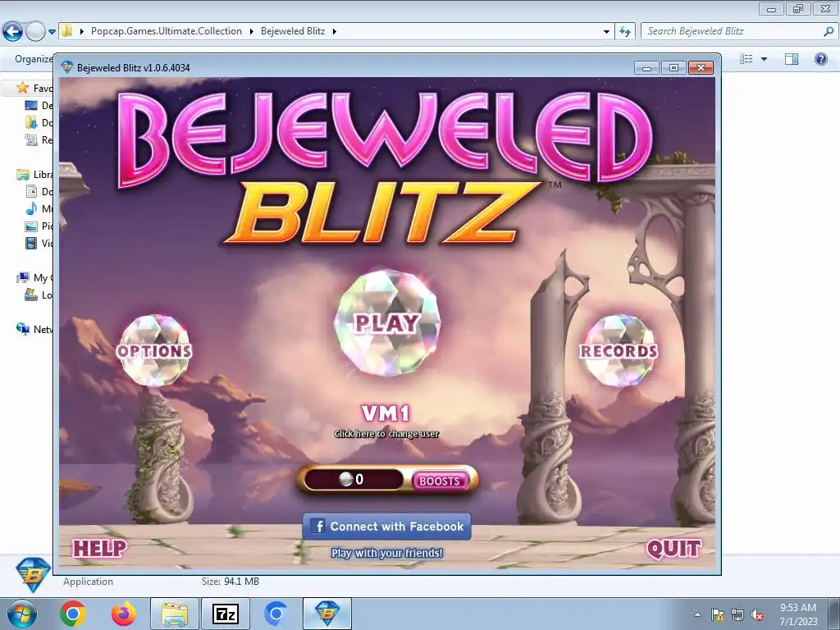Screen dimensions: 840x630
Task: Open the HELP screen
Action: click(x=99, y=548)
